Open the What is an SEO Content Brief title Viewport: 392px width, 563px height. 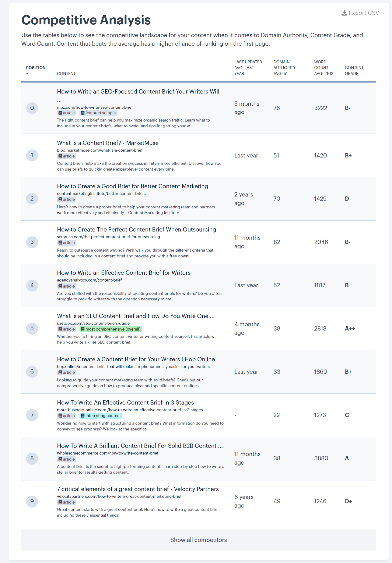click(x=136, y=316)
